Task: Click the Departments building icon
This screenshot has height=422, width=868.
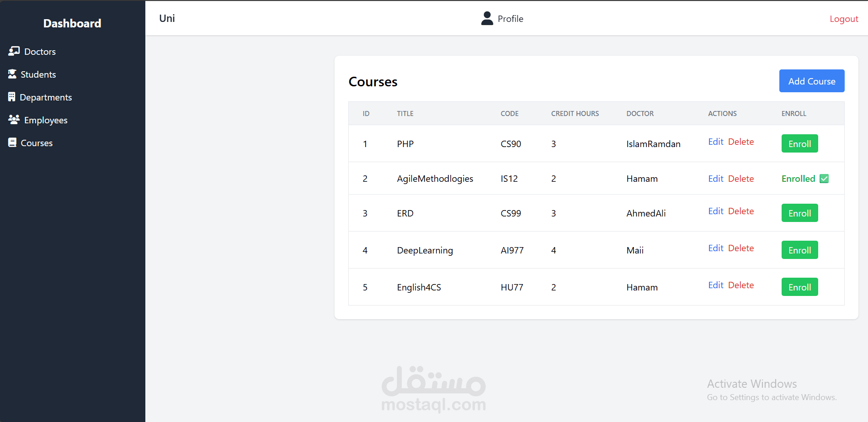Action: [x=11, y=97]
